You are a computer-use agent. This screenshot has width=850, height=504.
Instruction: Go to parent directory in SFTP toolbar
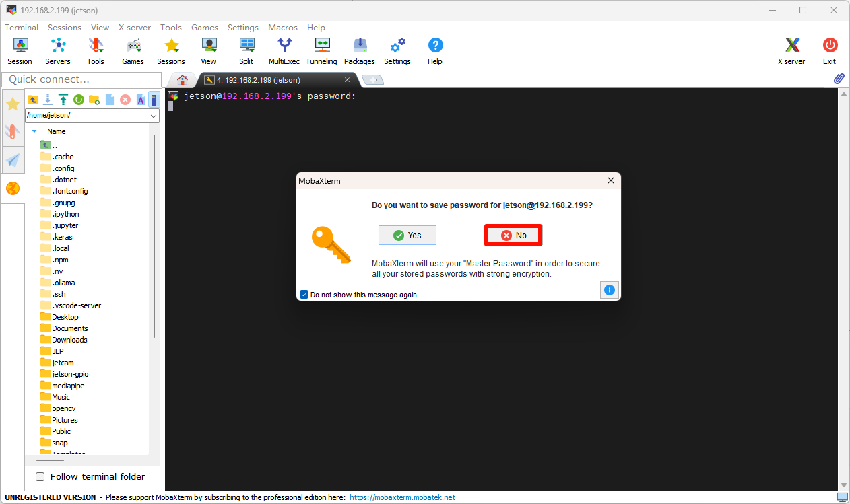click(32, 100)
